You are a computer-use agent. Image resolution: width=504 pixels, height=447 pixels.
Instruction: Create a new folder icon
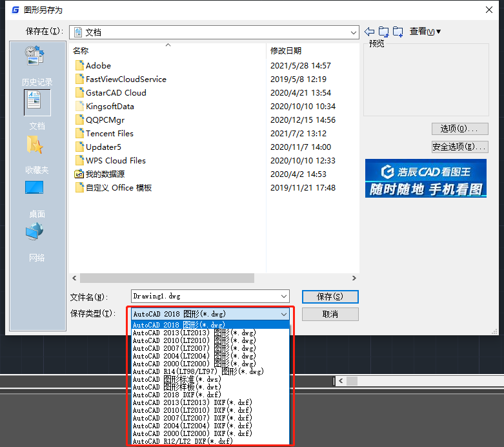point(398,32)
